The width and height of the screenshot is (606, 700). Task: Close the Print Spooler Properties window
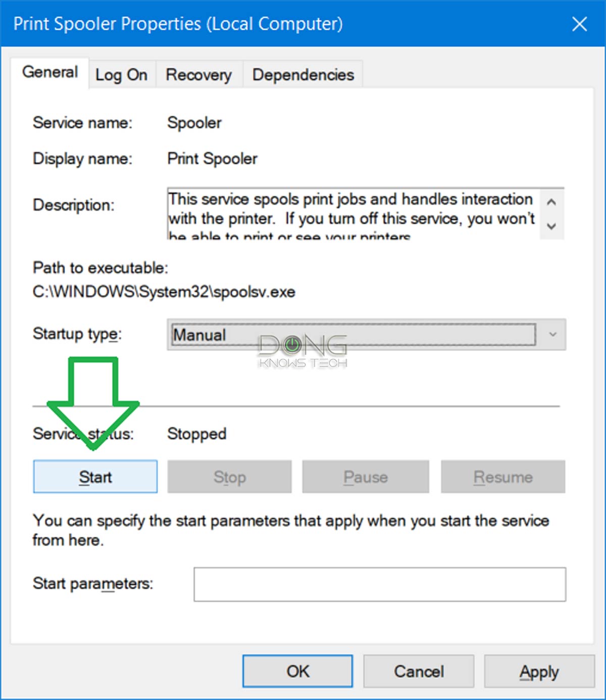click(x=580, y=23)
